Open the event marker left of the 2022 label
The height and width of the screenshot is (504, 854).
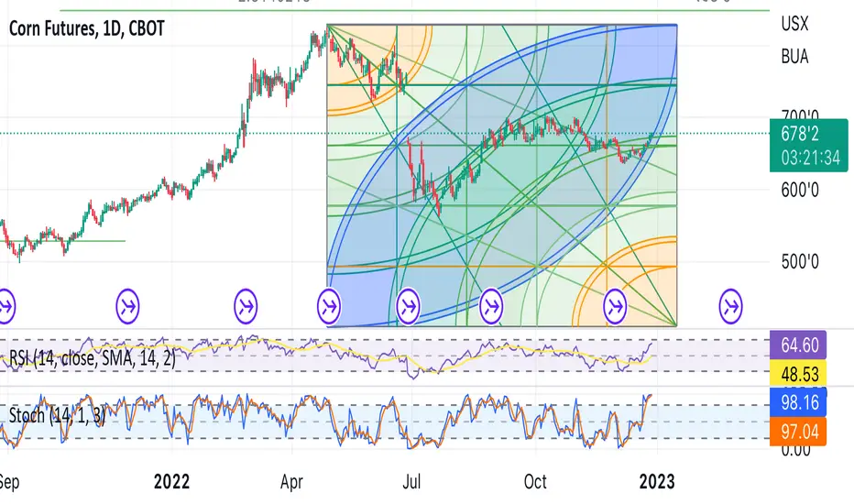[x=128, y=307]
